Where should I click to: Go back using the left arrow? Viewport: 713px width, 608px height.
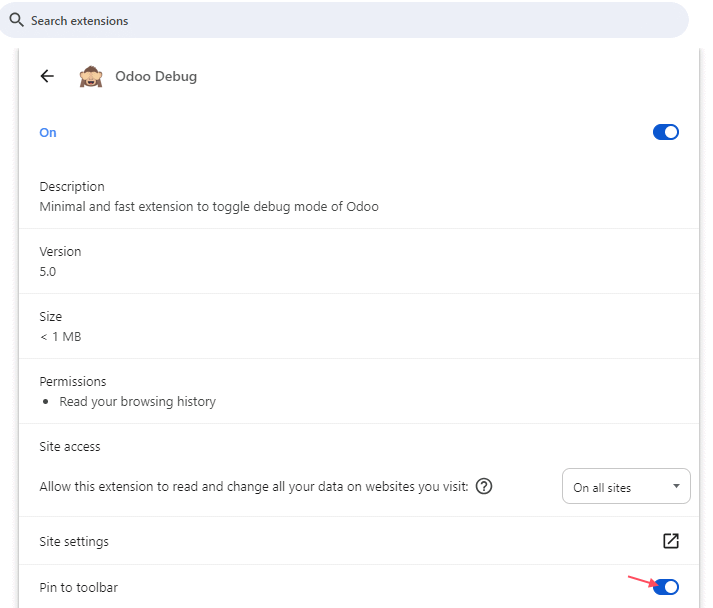coord(47,76)
